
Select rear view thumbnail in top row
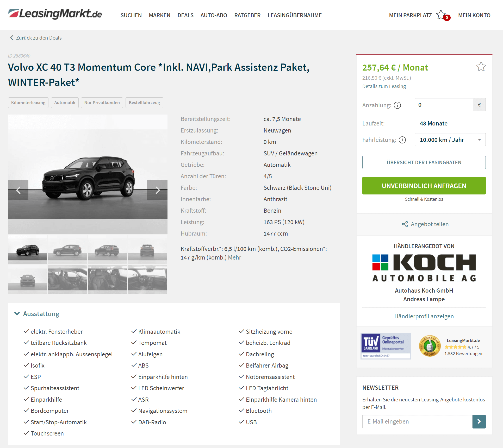click(147, 250)
